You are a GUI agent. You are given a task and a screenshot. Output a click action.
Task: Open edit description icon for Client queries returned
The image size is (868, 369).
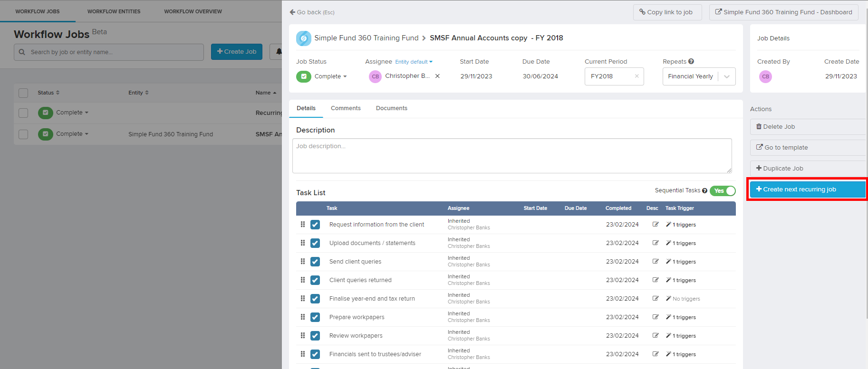tap(656, 280)
